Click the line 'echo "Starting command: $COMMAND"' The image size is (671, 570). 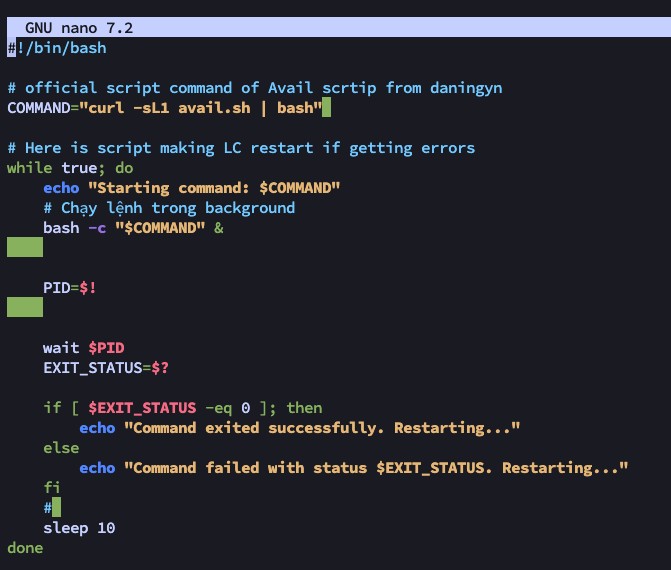coord(192,188)
